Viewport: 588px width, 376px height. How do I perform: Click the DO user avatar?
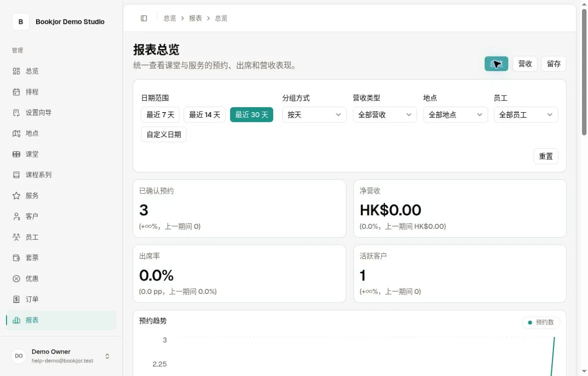click(x=19, y=356)
